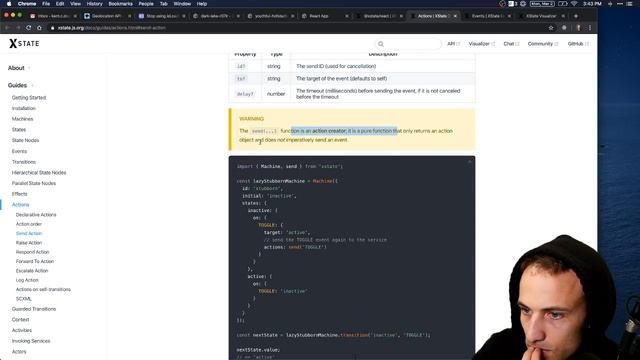The width and height of the screenshot is (640, 360).
Task: Click the 'delay?' property cell
Action: click(x=245, y=94)
